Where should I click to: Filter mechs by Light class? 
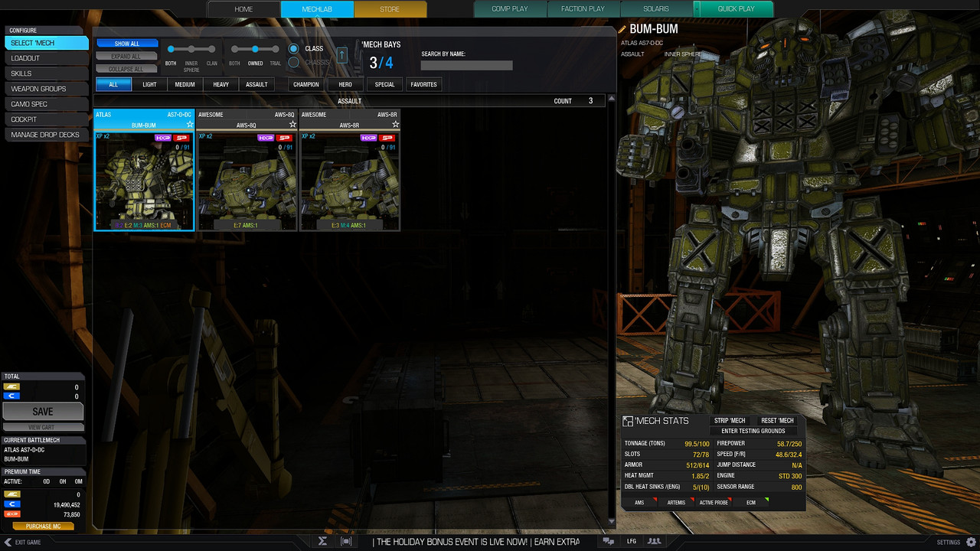149,84
